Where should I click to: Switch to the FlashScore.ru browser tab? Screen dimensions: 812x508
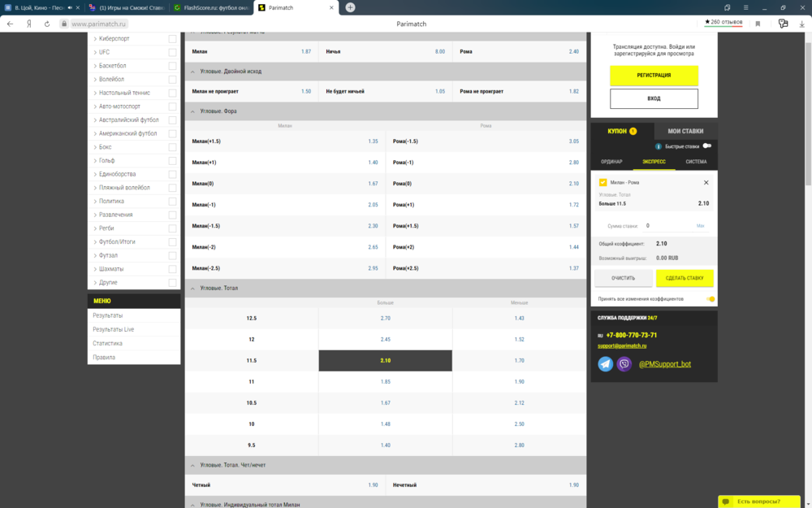point(211,8)
